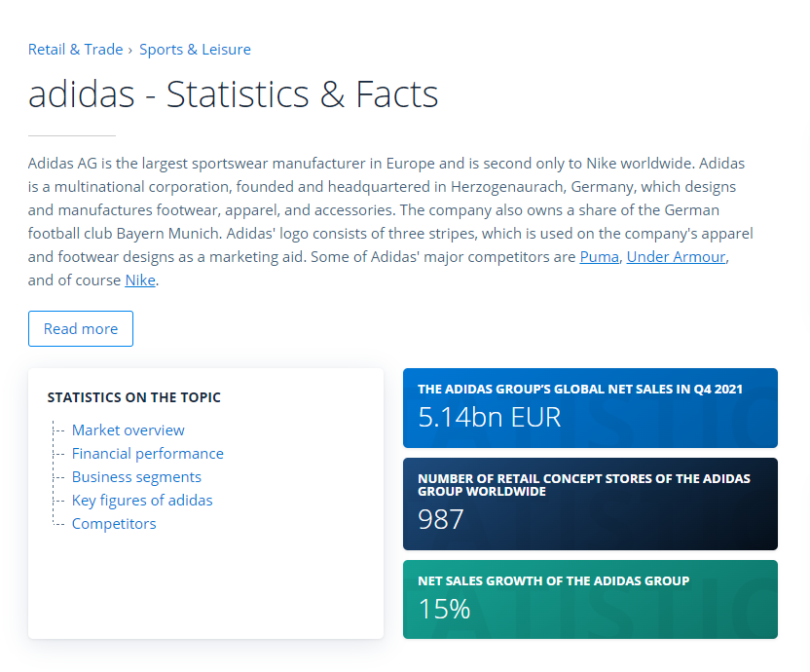
Task: Click the Statistics on the Topic heading
Action: pyautogui.click(x=133, y=397)
